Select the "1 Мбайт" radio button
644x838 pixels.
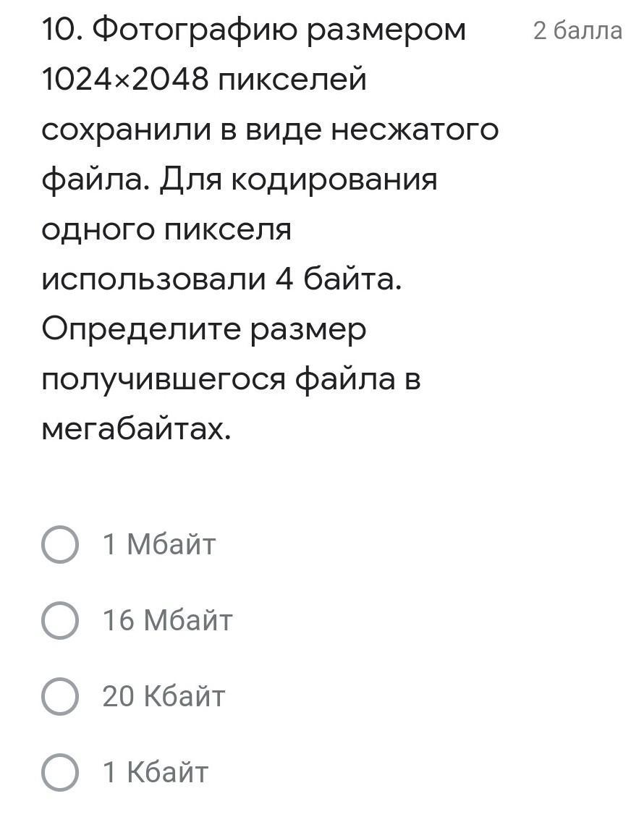tap(60, 544)
